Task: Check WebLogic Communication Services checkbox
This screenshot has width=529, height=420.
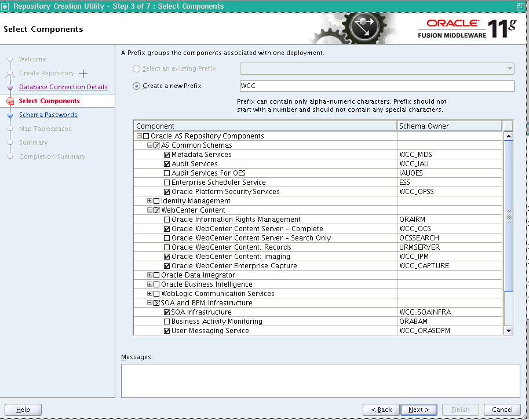Action: [x=156, y=294]
